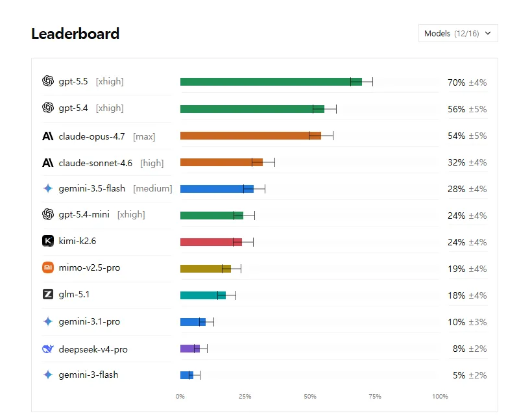This screenshot has height=420, width=519.
Task: Click the green gpt-5.5 score bar
Action: click(x=271, y=82)
